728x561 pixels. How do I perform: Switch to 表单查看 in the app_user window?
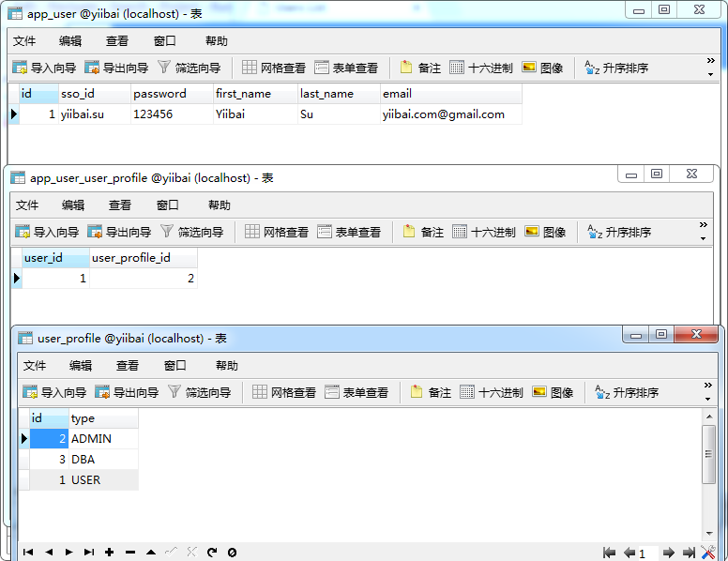[x=346, y=68]
